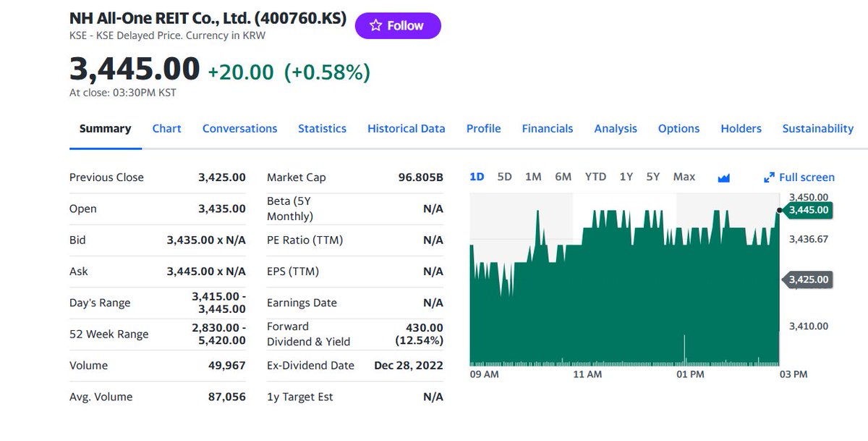Open the Historical Data tab
Viewport: 868px width, 441px height.
tap(406, 128)
